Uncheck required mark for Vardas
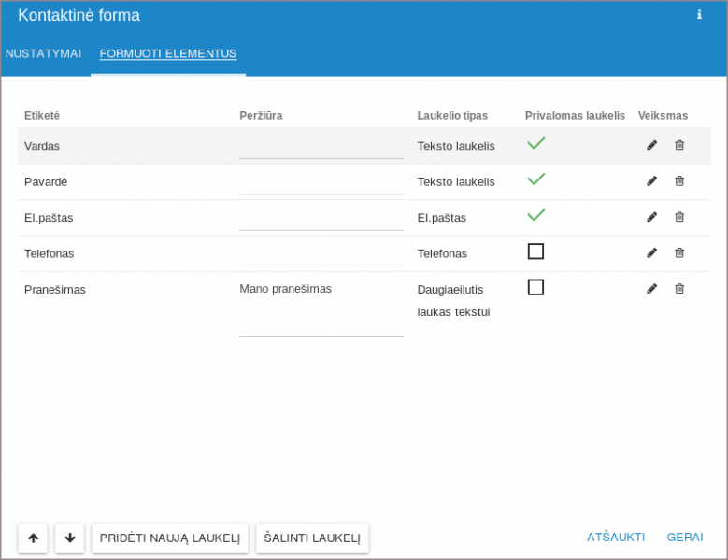 click(535, 144)
